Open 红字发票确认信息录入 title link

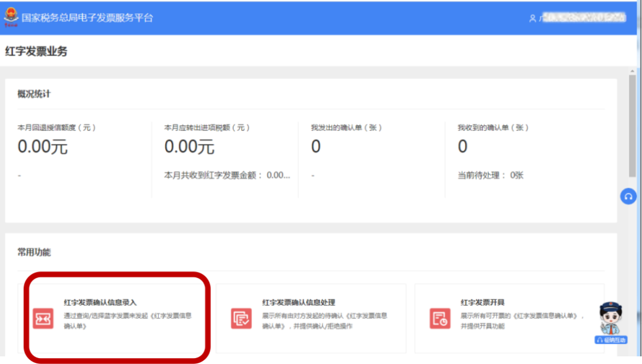100,302
